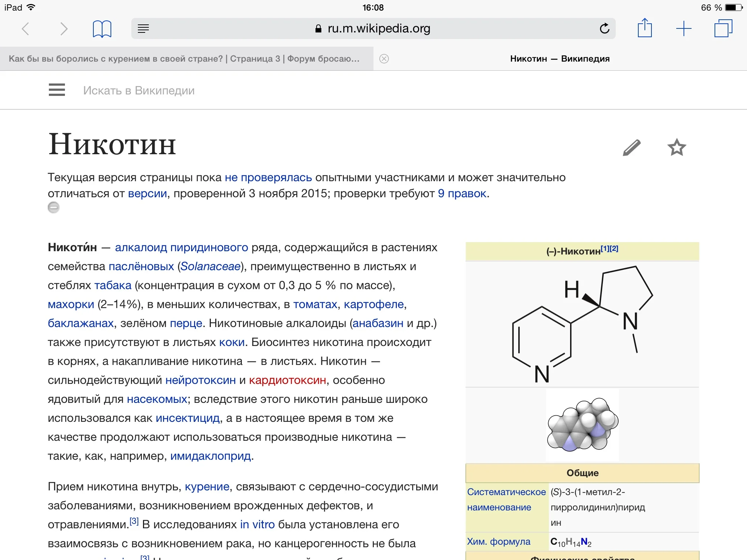
Task: Open the нейротоксин link
Action: click(200, 380)
